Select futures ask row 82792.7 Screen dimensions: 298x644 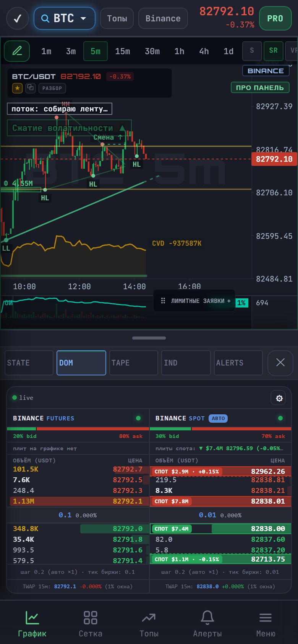point(78,469)
